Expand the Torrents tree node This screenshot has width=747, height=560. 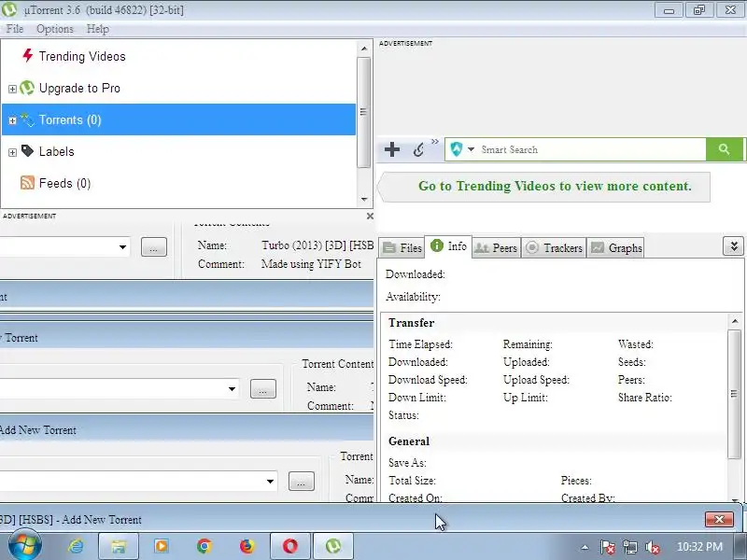tap(12, 120)
